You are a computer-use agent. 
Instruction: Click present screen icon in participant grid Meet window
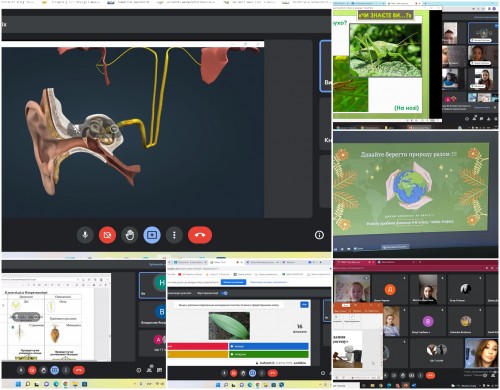(x=411, y=375)
